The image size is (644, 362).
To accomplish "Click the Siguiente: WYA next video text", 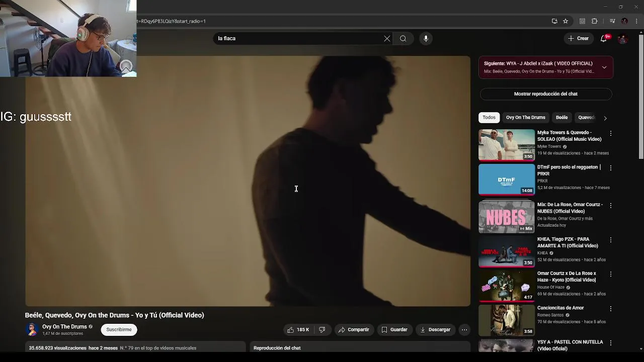I will 538,63.
